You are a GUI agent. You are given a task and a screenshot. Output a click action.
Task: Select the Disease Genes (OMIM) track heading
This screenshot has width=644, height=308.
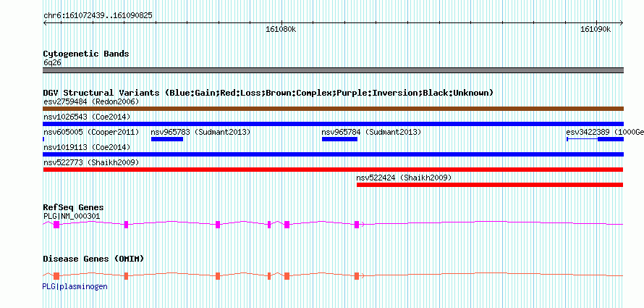[93, 259]
